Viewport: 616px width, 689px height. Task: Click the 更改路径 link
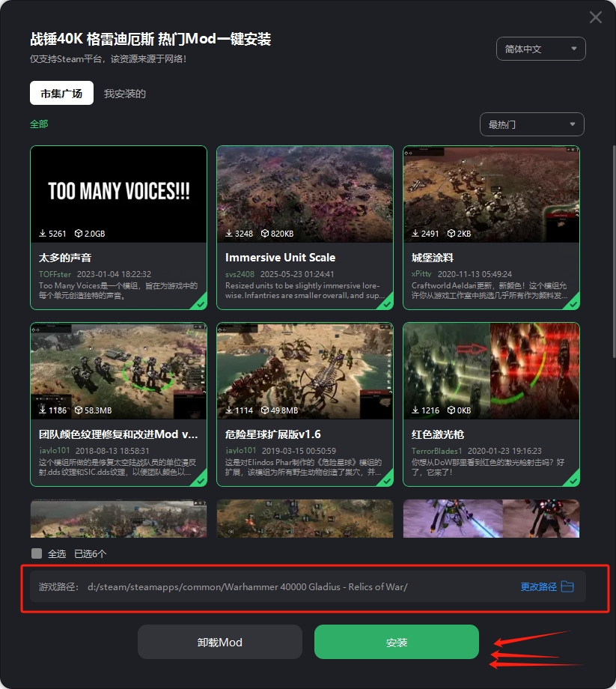(538, 586)
